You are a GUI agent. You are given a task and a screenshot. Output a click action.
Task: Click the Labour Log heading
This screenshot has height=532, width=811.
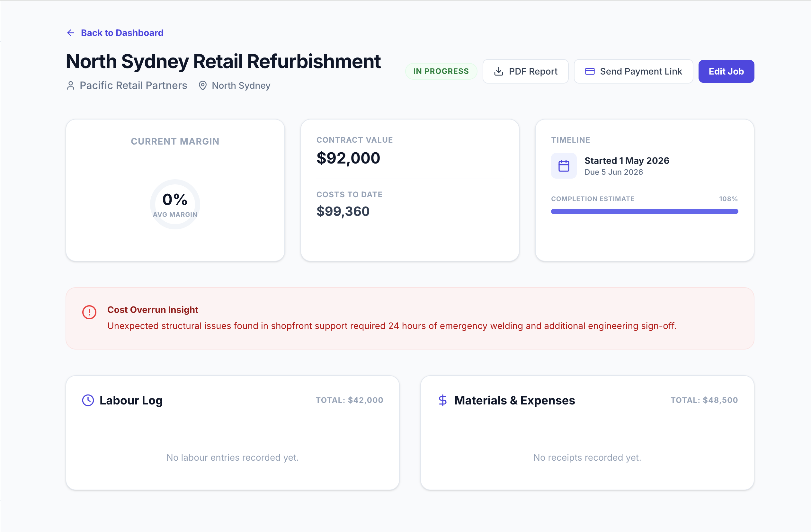(x=131, y=400)
